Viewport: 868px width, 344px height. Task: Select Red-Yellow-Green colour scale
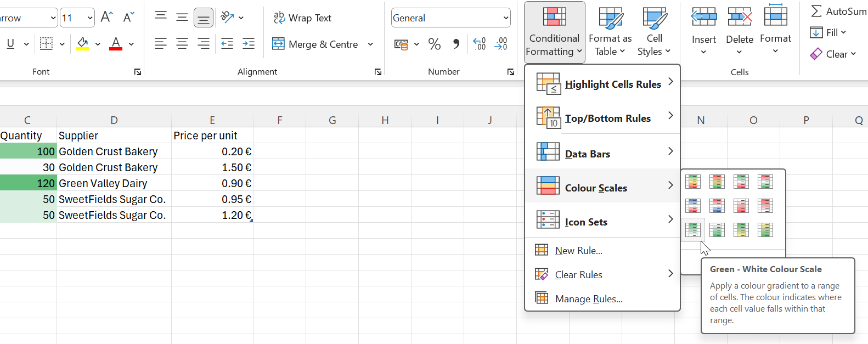pyautogui.click(x=717, y=181)
